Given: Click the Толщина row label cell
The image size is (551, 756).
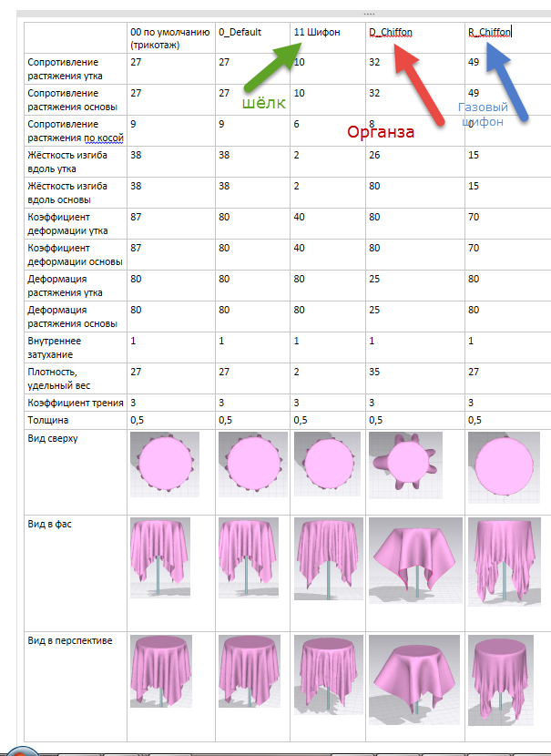Looking at the screenshot, I should [76, 421].
